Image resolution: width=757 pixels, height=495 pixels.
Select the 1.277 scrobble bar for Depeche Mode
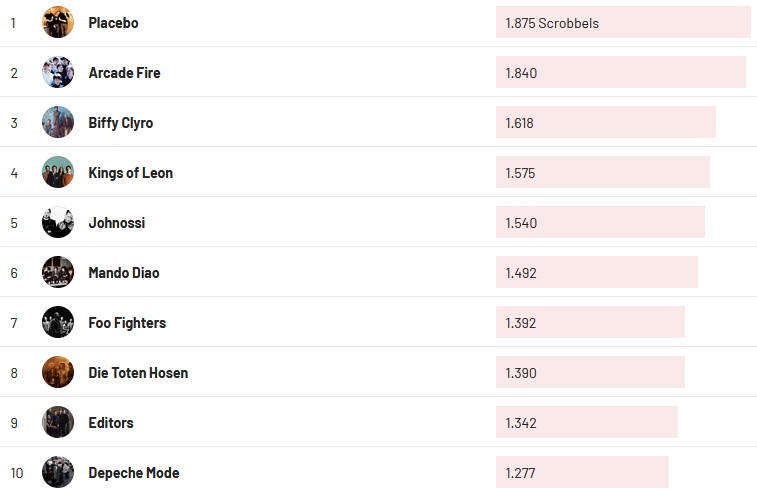pyautogui.click(x=582, y=472)
